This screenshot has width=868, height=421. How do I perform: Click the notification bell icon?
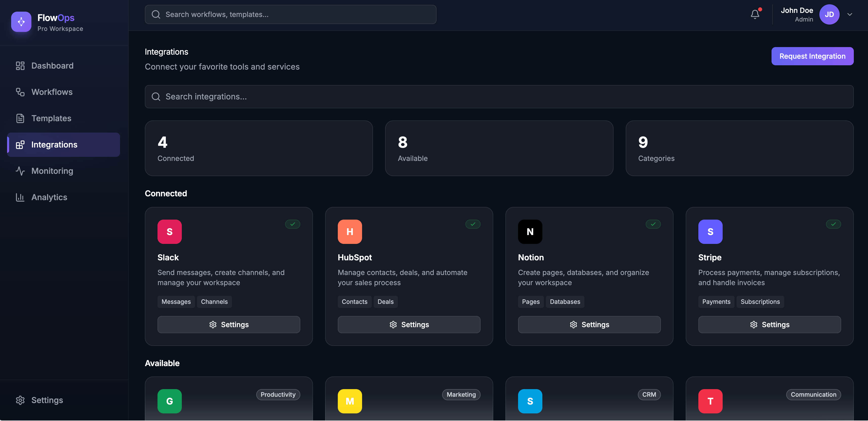pos(755,14)
